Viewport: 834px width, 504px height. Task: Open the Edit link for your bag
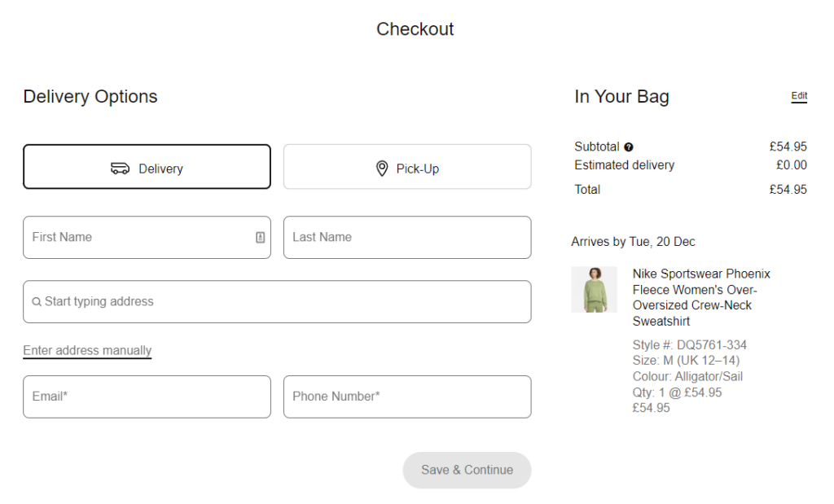[799, 96]
